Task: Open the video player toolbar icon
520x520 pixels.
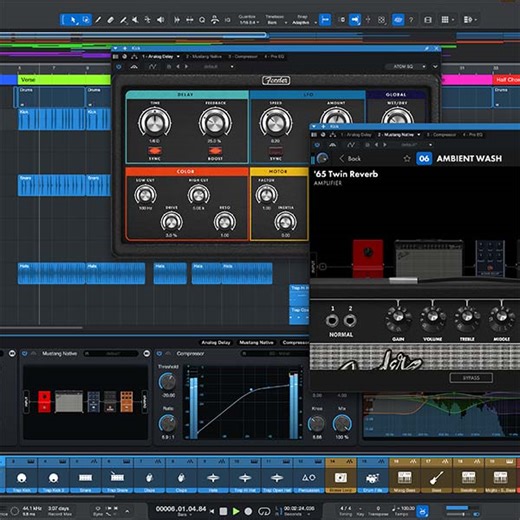Action: coord(428,20)
